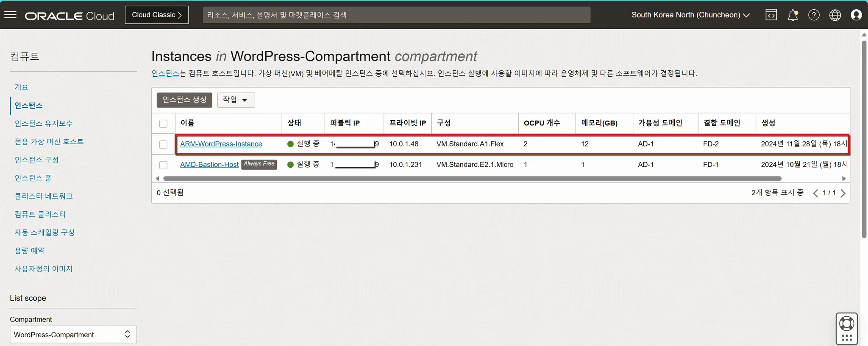Click the resource search field
This screenshot has width=868, height=346.
point(396,15)
